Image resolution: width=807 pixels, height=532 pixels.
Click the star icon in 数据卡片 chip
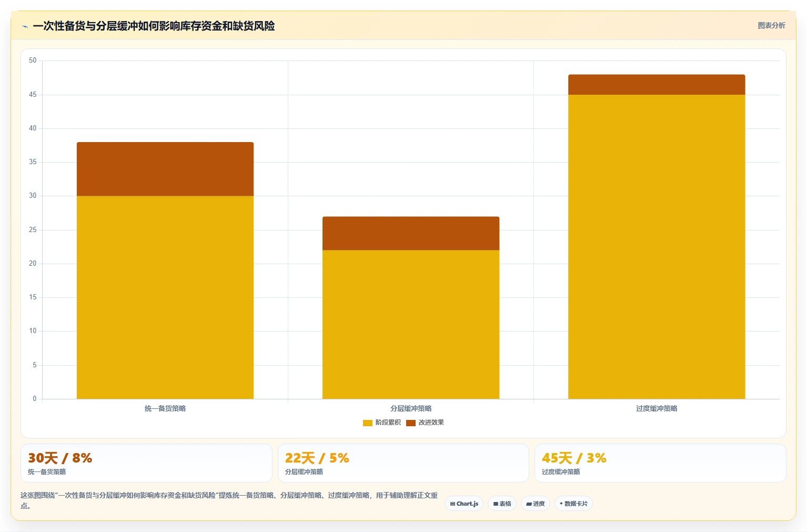tap(561, 504)
